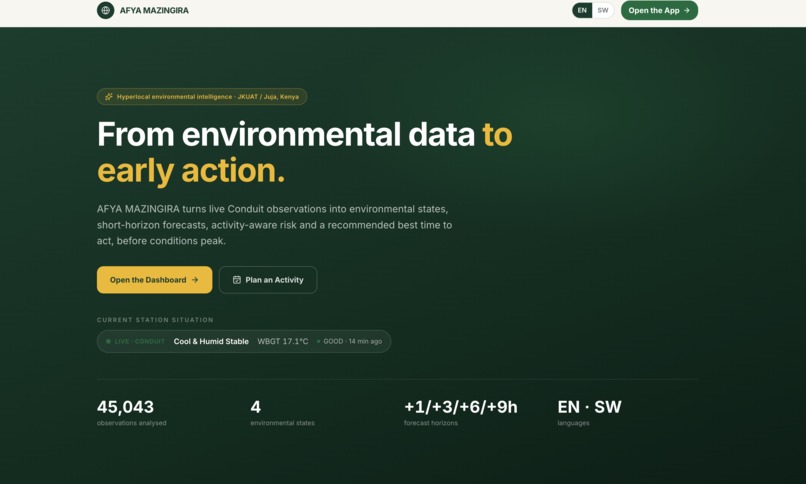
Task: Click arrow icon in Open the App
Action: point(687,10)
